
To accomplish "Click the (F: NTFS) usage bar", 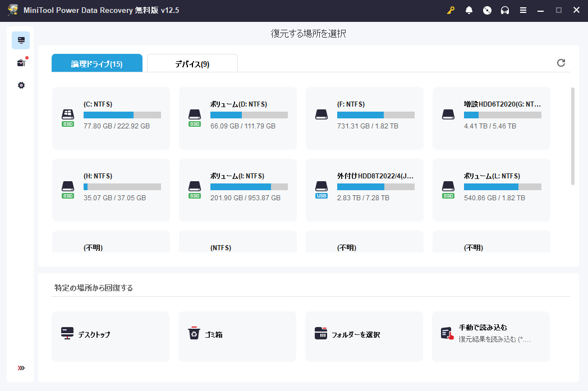I will tap(376, 115).
